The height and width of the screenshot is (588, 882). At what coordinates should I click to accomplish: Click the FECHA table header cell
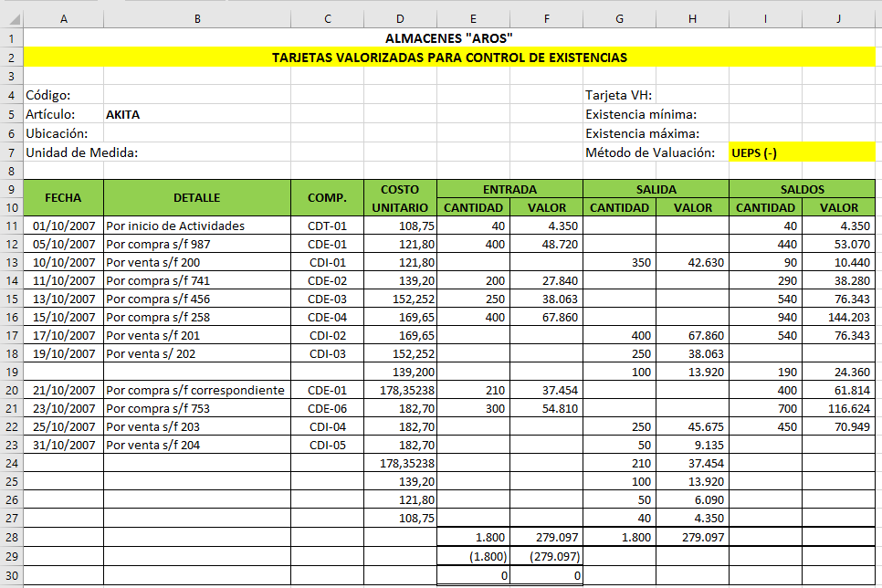coord(63,197)
